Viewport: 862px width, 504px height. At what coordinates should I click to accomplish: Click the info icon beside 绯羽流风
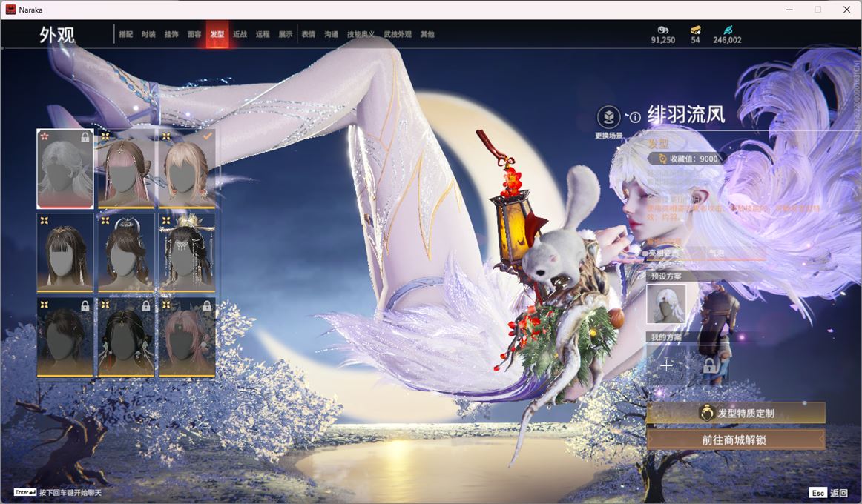(x=635, y=117)
